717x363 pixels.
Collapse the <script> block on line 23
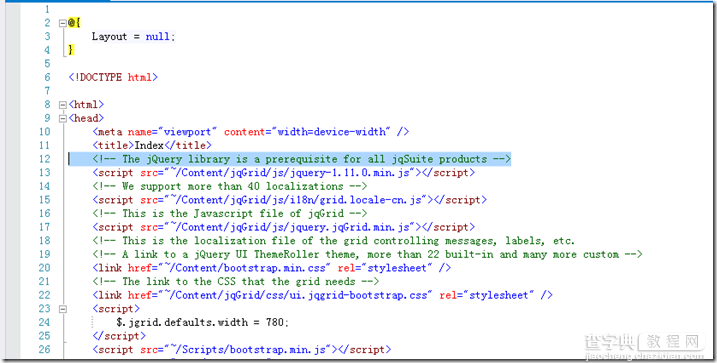(x=63, y=309)
